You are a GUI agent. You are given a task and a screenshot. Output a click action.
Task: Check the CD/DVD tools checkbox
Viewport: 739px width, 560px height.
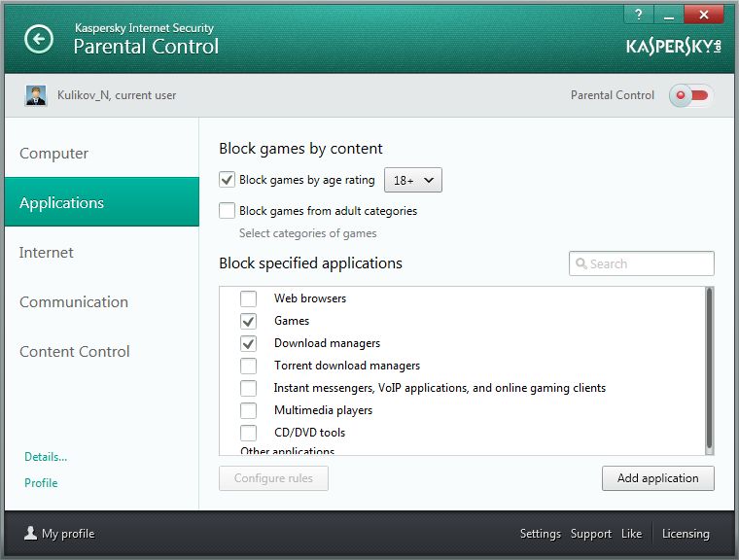tap(248, 433)
